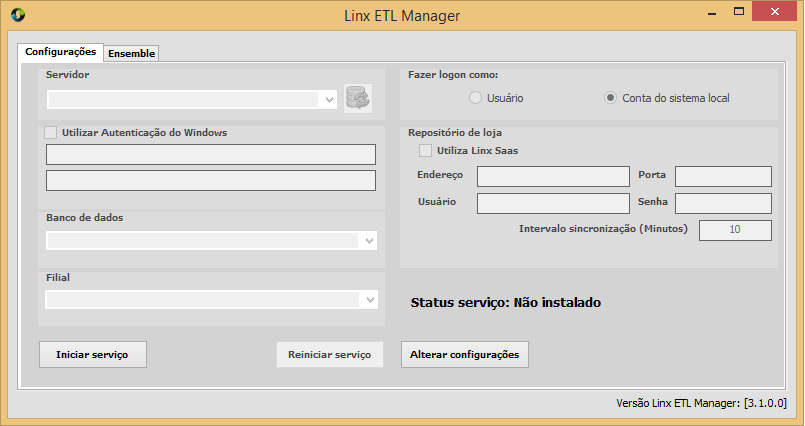Image resolution: width=805 pixels, height=426 pixels.
Task: Focus the second field under Windows authentication
Action: [211, 181]
